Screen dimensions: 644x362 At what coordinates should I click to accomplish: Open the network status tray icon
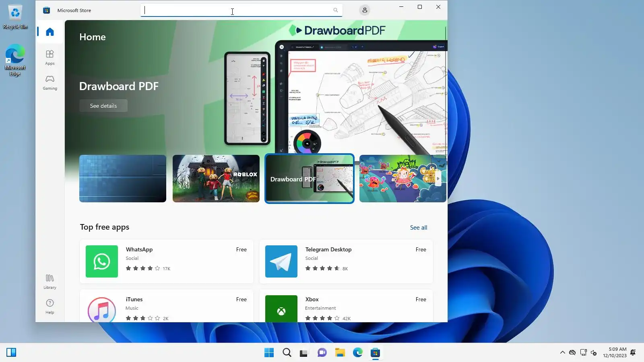(x=583, y=353)
